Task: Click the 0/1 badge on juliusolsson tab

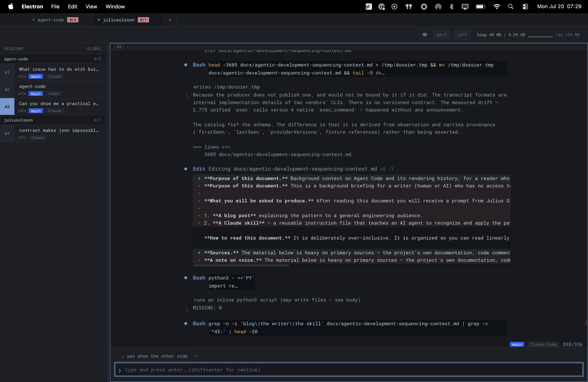Action: click(x=143, y=20)
